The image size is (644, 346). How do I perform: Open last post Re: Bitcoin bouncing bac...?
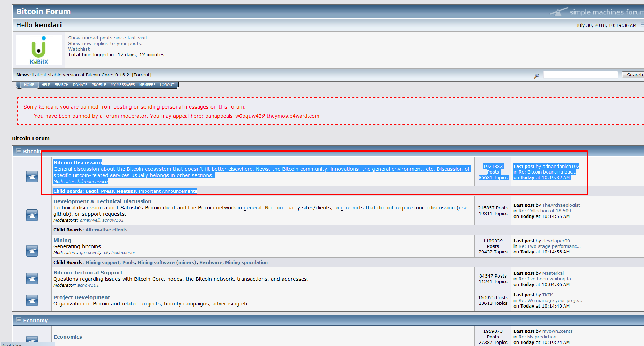(547, 172)
